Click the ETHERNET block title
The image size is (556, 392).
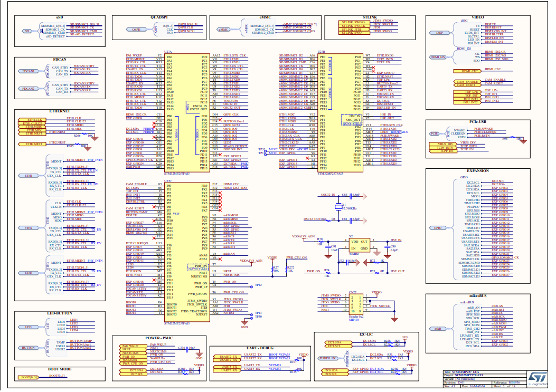(x=60, y=111)
